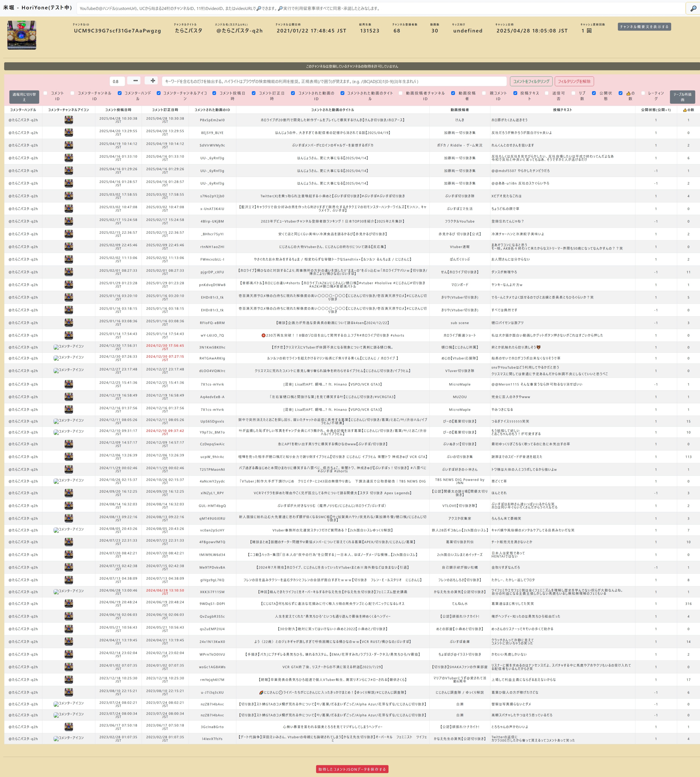Click the magnifier search icon at top right
The width and height of the screenshot is (700, 777).
pyautogui.click(x=693, y=9)
